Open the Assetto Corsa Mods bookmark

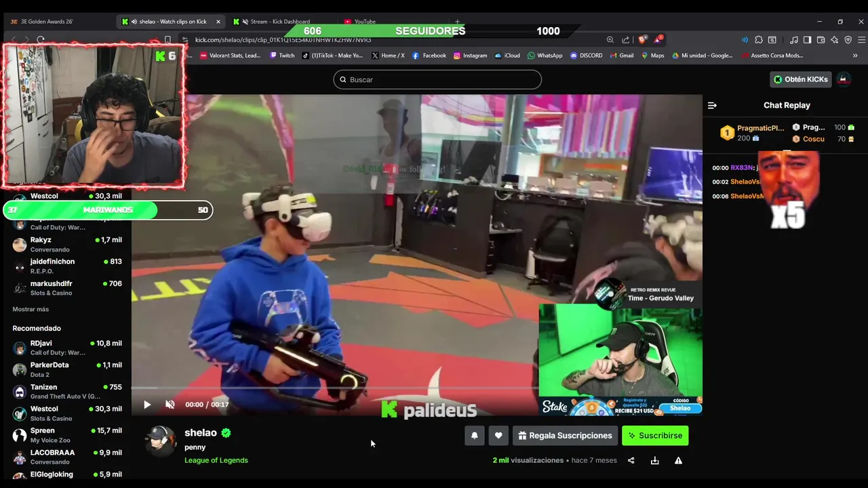click(x=772, y=56)
